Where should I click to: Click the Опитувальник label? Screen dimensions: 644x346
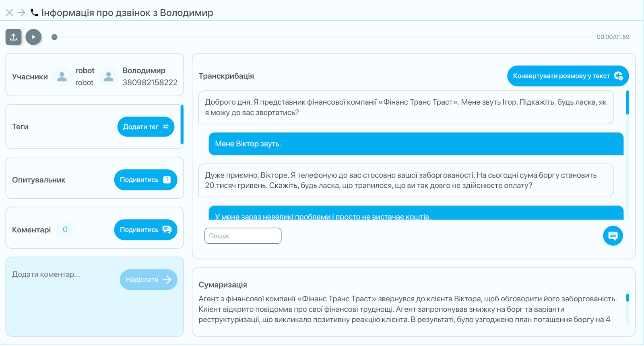tap(39, 180)
